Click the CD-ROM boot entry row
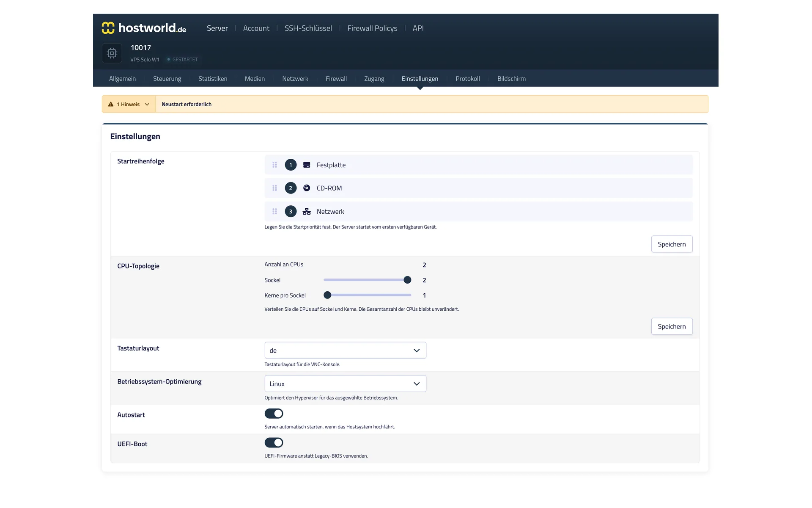Screen dimensions: 812x508 (478, 188)
